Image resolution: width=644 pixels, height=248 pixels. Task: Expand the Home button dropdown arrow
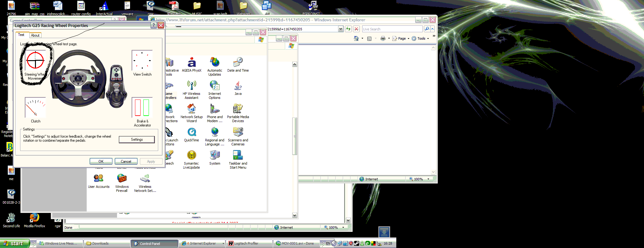362,38
